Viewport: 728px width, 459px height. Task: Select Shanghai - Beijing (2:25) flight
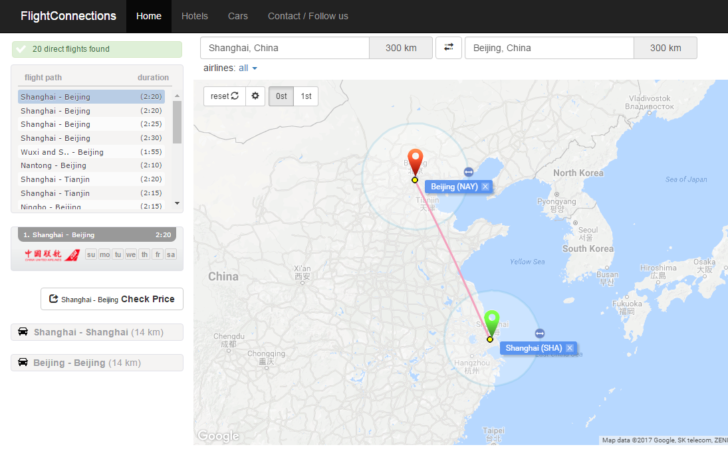pos(91,124)
